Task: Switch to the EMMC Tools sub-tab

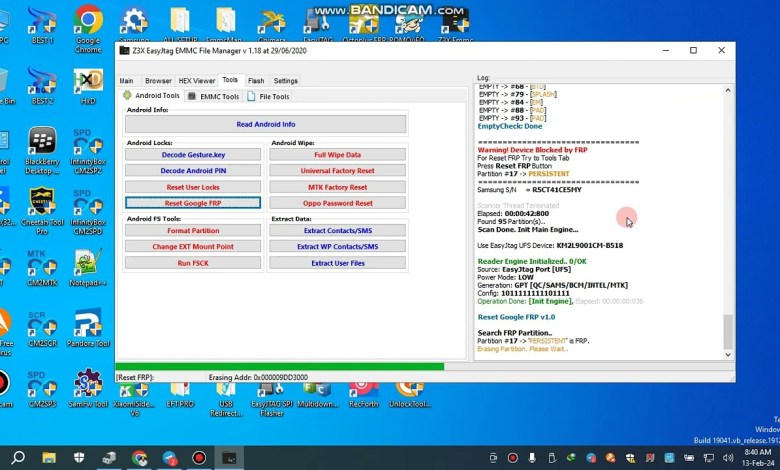Action: (214, 97)
